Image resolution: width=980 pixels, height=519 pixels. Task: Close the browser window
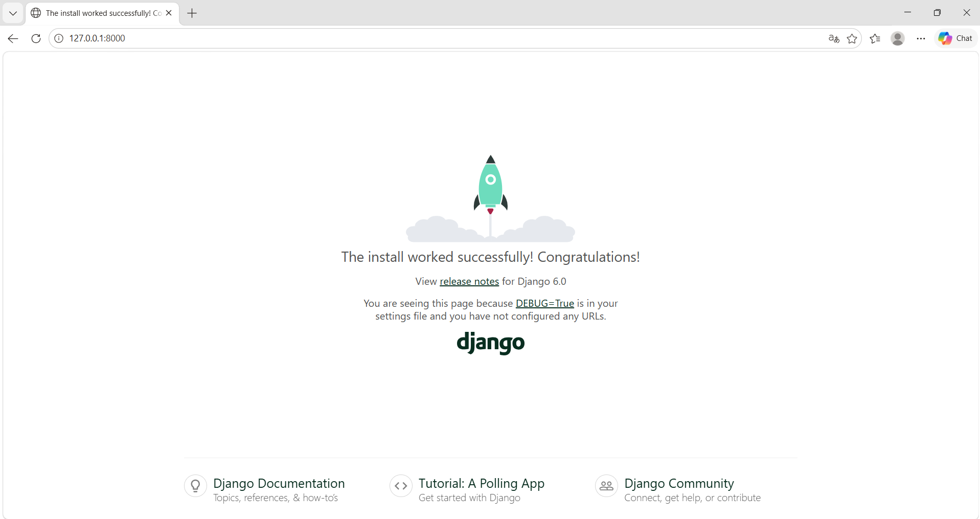[x=967, y=13]
